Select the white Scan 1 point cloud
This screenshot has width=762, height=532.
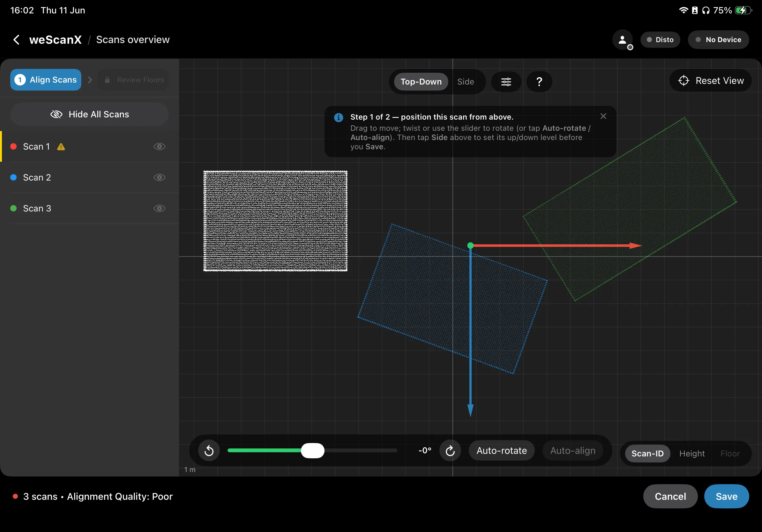[x=275, y=221]
